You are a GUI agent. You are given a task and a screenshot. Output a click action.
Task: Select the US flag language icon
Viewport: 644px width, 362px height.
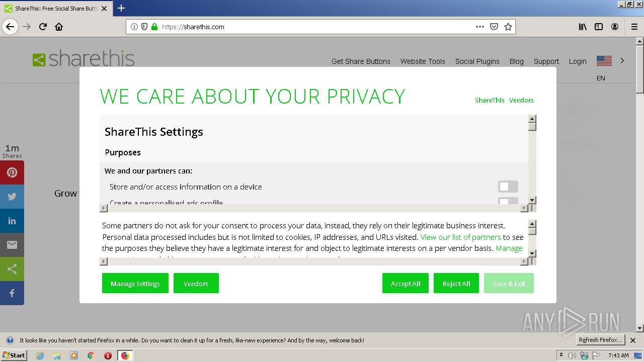pyautogui.click(x=604, y=61)
